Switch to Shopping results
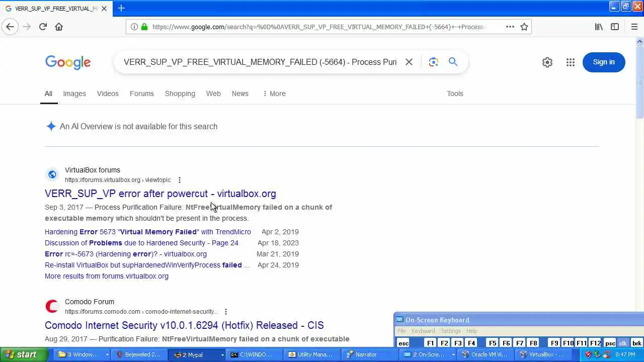 click(180, 94)
